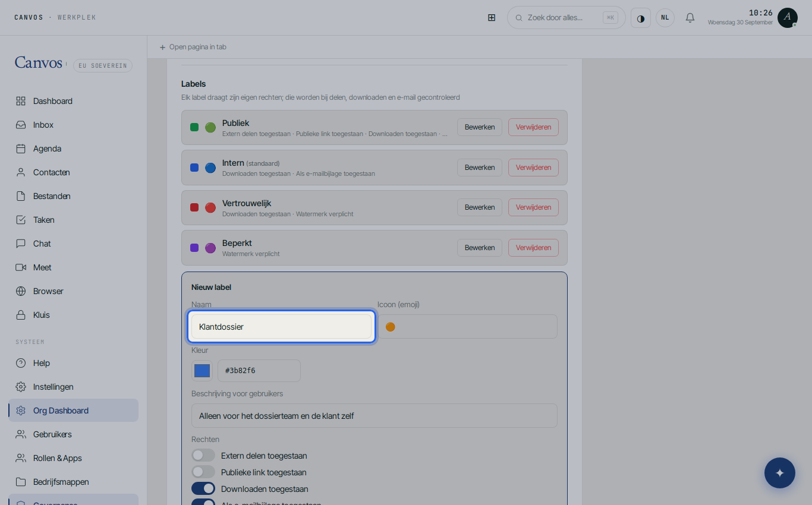This screenshot has height=505, width=812.
Task: Click the Icoon (emoji) input field
Action: click(467, 327)
